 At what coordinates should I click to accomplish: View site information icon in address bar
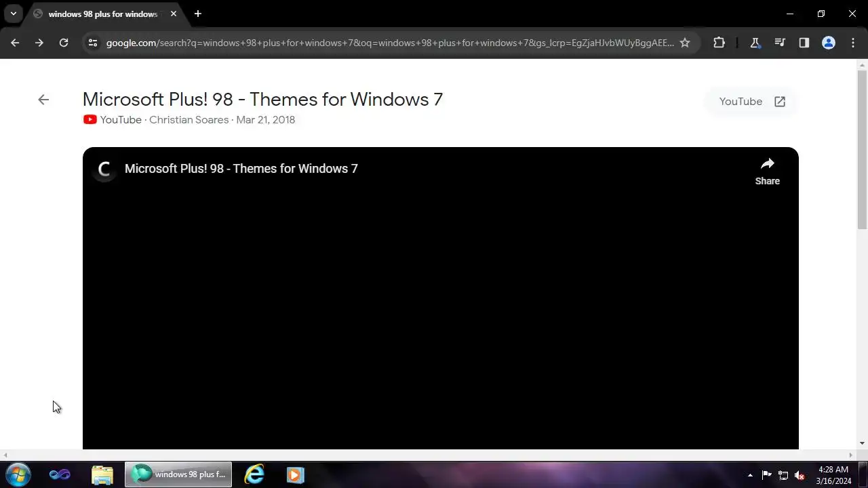click(93, 43)
